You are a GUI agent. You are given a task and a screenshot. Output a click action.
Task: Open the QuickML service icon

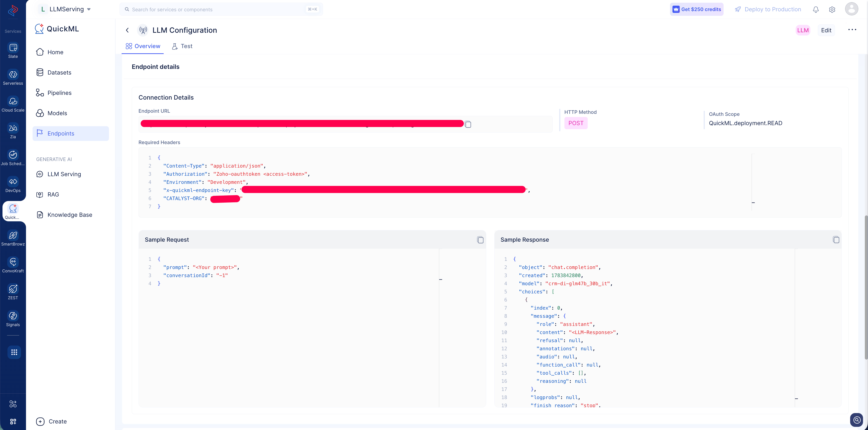[x=13, y=212]
